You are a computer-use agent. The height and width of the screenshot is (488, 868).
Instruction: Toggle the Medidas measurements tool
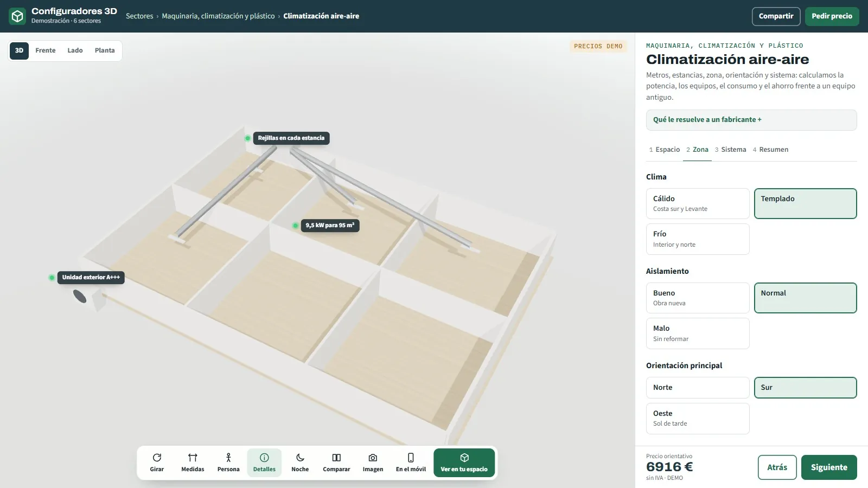(x=193, y=463)
